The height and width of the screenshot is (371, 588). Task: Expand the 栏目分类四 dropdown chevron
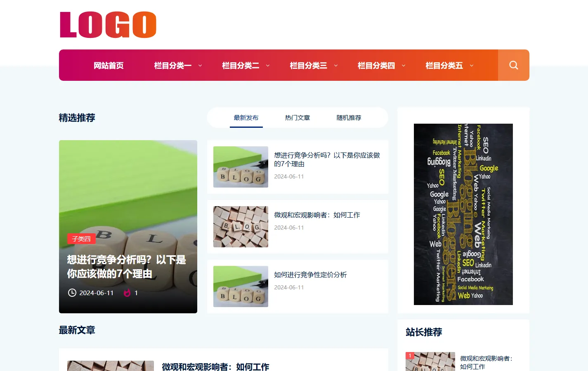[404, 66]
